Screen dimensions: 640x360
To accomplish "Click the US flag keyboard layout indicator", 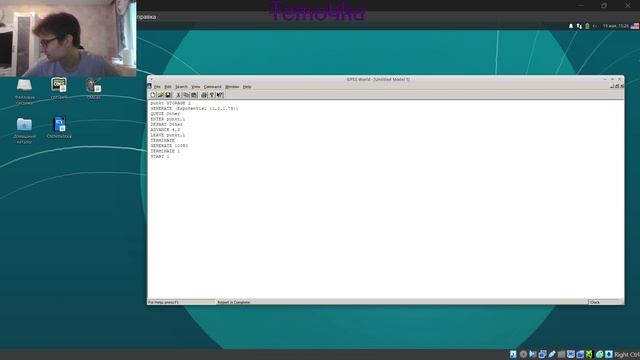I will coord(635,26).
